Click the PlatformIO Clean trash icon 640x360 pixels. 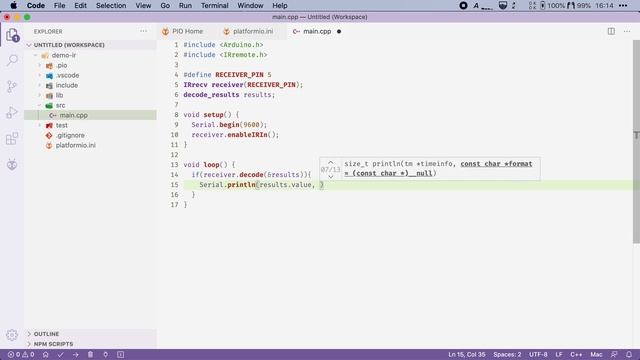point(91,355)
